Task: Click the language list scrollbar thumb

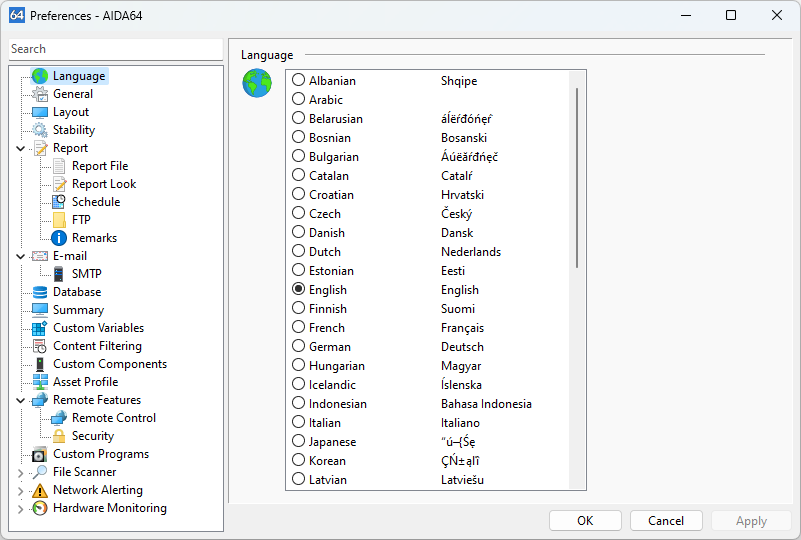Action: (x=577, y=177)
